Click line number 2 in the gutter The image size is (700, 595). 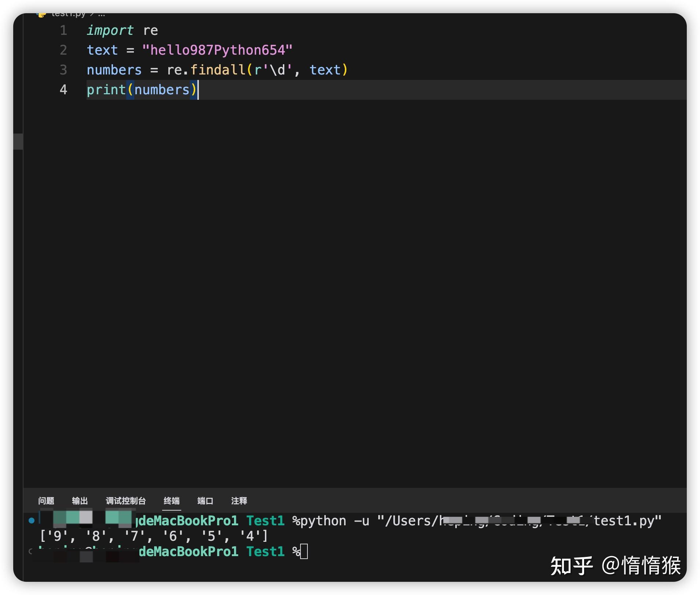click(x=63, y=50)
